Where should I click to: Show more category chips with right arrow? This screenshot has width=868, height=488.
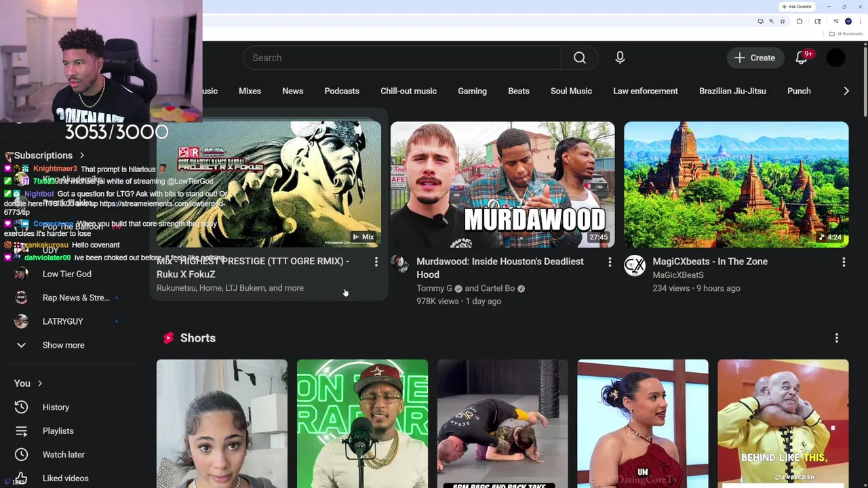(x=846, y=91)
